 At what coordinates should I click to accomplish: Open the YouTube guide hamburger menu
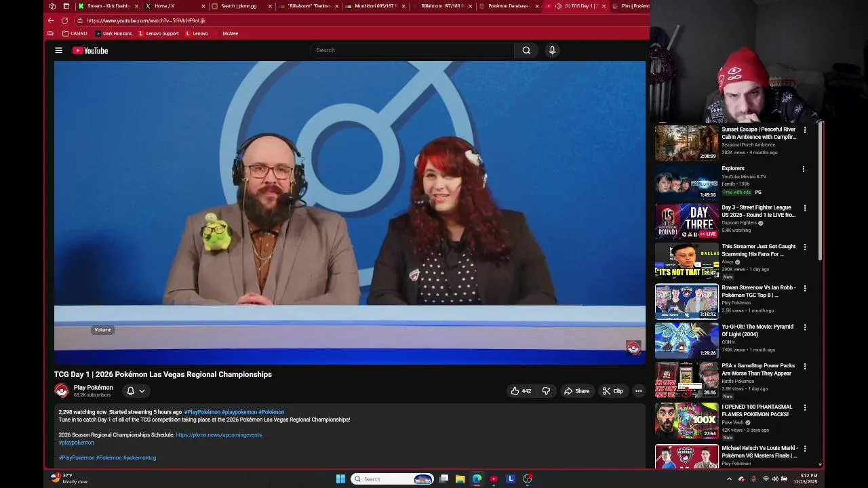58,50
